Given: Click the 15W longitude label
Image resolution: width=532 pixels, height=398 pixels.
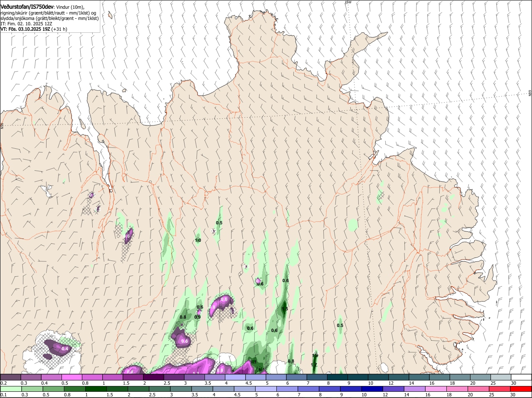Looking at the screenshot, I should click(x=348, y=2).
